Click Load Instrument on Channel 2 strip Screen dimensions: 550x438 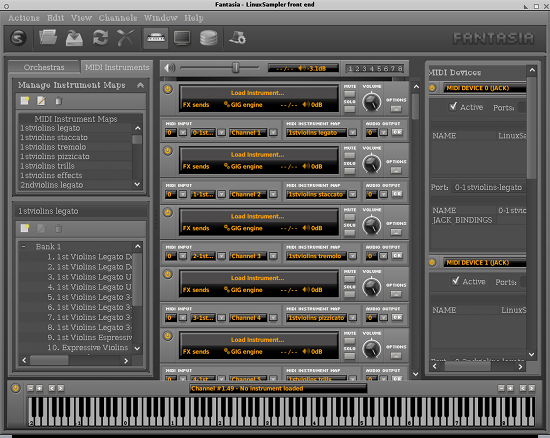[x=257, y=154]
